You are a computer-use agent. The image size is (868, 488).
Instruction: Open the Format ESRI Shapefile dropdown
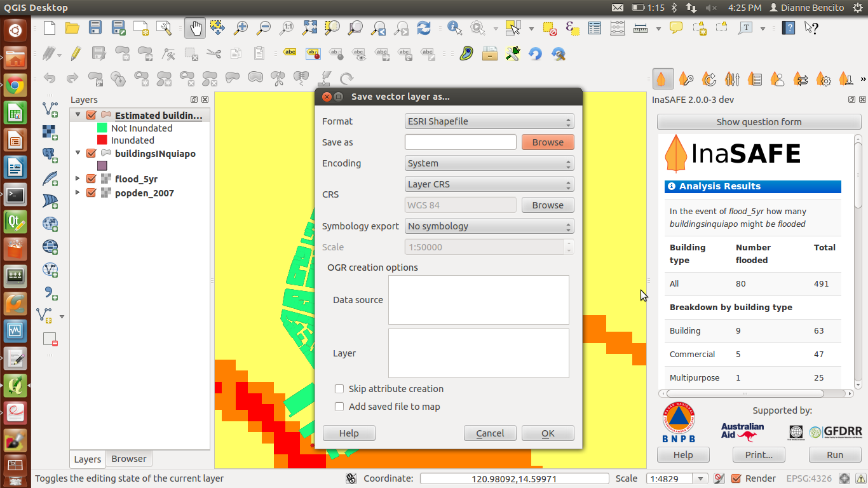point(489,121)
